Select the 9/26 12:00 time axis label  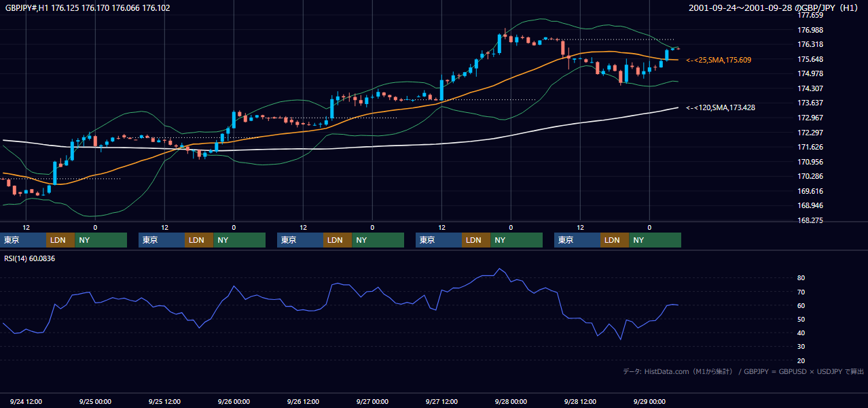click(x=303, y=401)
